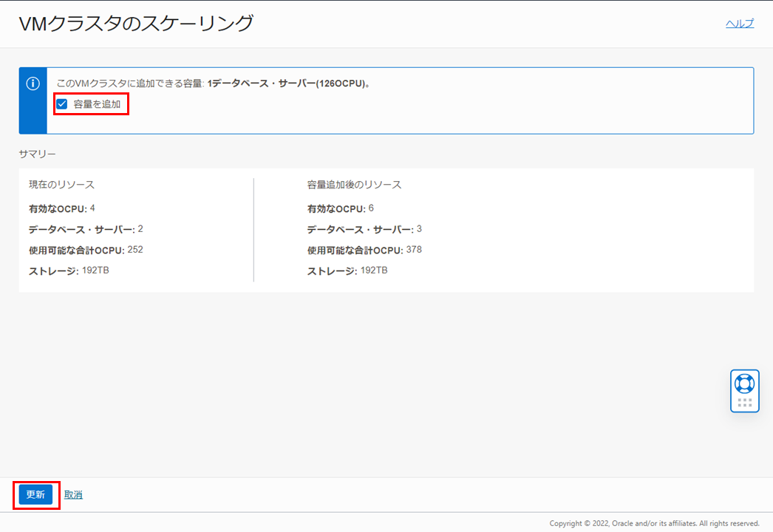Click the banner message about addable capacity
The height and width of the screenshot is (532, 773).
tap(214, 83)
